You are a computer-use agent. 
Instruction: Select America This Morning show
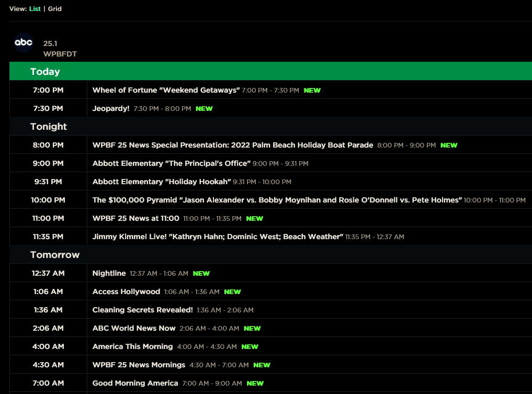point(132,346)
